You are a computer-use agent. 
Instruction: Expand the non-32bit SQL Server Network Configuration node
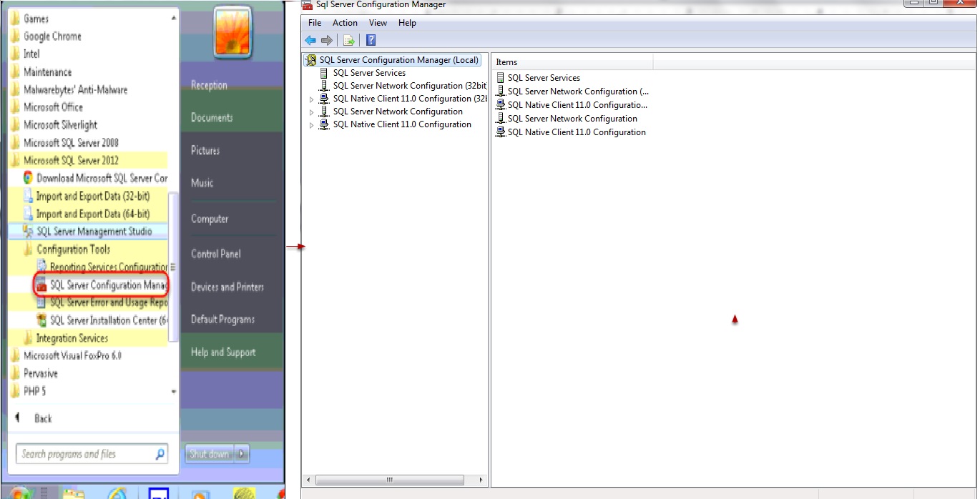(x=311, y=112)
